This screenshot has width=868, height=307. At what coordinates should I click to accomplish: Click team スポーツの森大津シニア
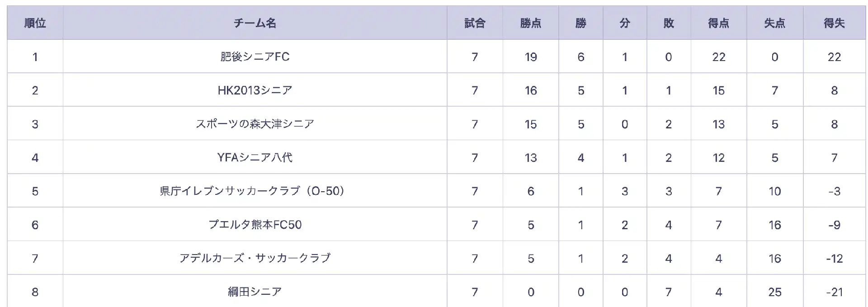click(255, 124)
